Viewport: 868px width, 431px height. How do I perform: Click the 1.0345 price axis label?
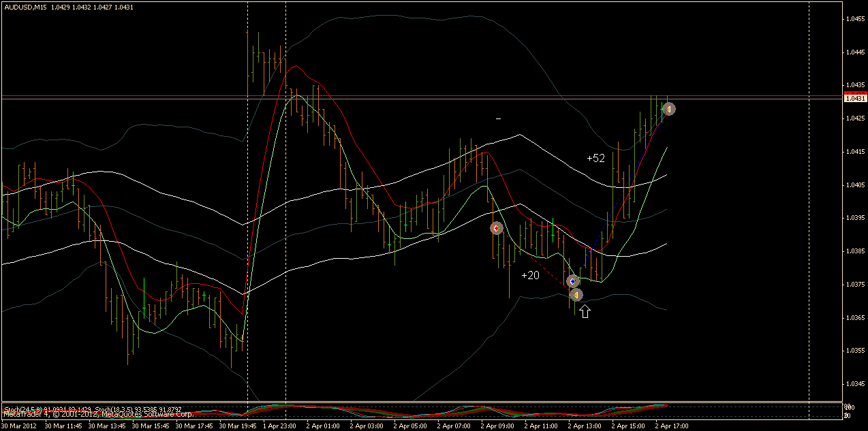[x=854, y=384]
